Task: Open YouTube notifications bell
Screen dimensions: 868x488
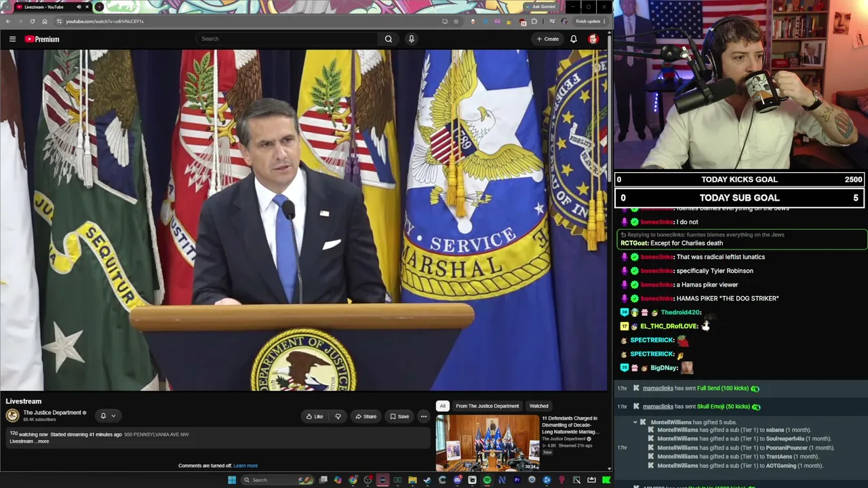Action: [574, 39]
